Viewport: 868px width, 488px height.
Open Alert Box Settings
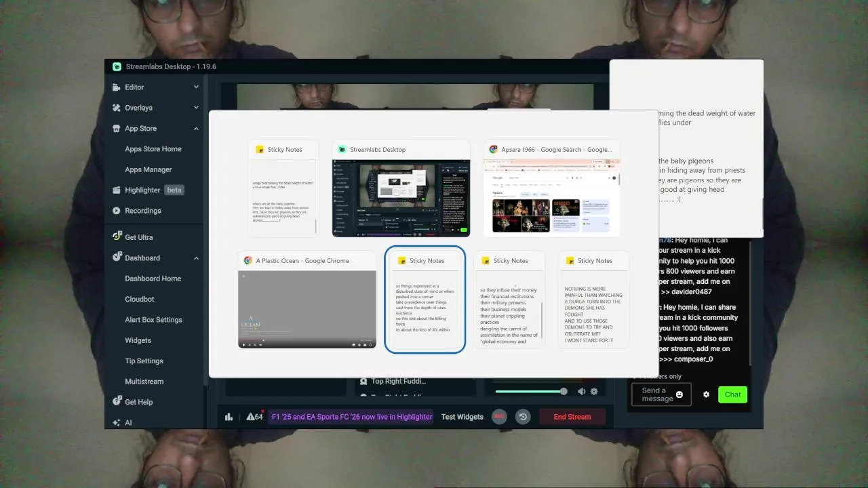coord(154,320)
